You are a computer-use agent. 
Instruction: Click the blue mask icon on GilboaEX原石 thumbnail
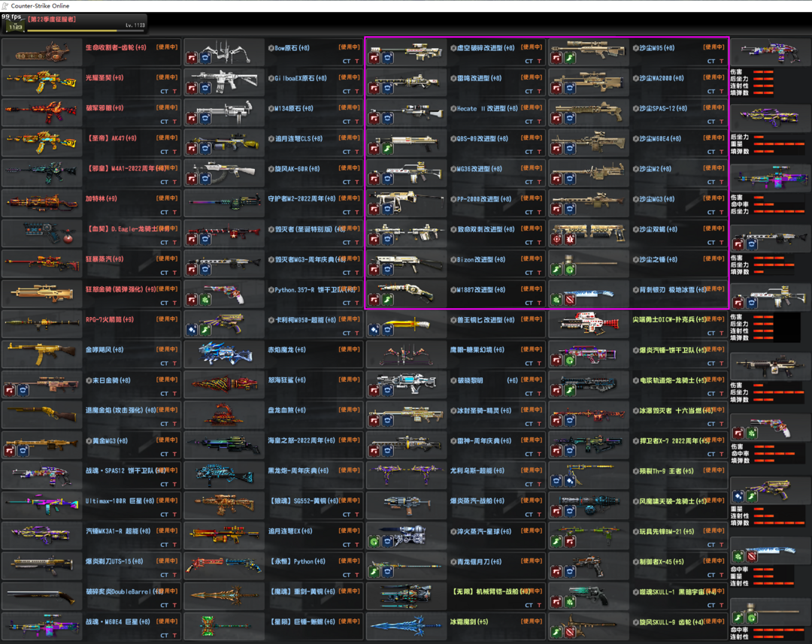[205, 88]
